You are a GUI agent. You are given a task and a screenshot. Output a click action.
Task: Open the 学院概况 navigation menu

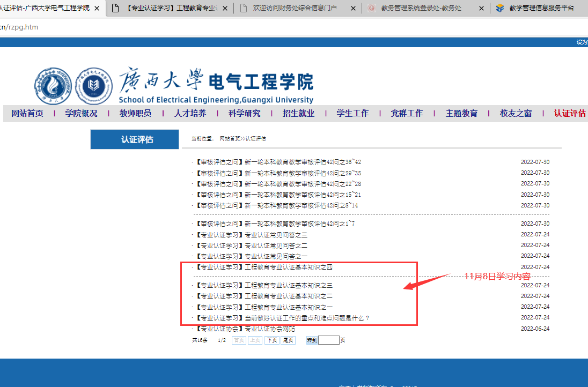click(x=82, y=114)
